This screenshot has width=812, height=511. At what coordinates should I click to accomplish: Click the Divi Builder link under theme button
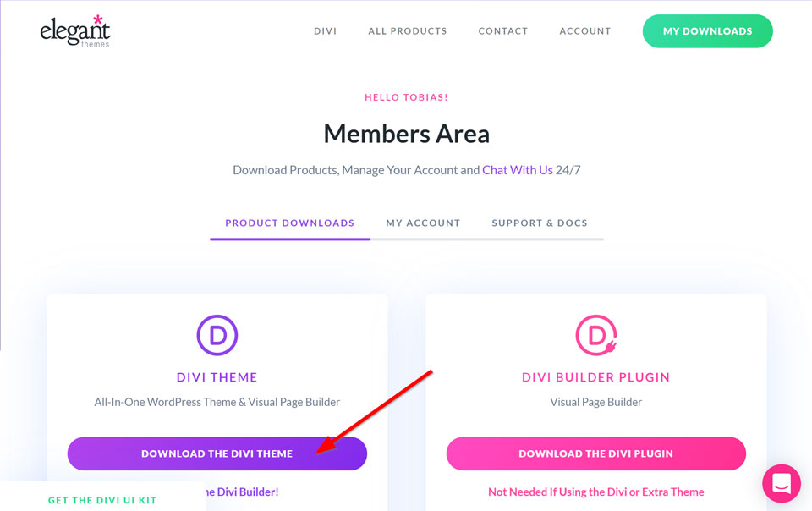[x=242, y=492]
